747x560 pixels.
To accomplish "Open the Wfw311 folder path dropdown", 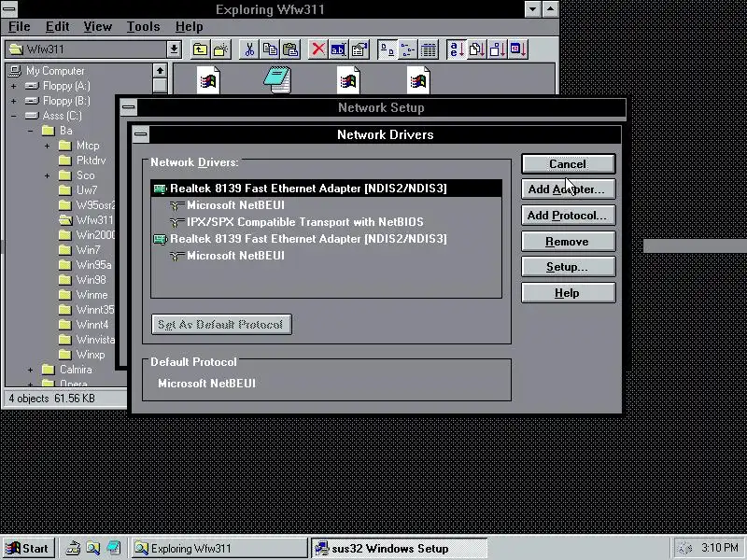I will click(x=174, y=49).
